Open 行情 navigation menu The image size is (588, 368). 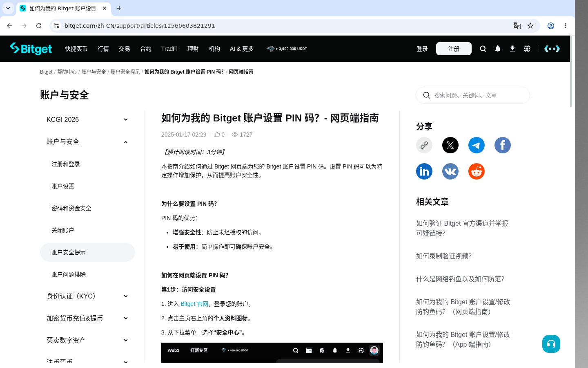pos(103,49)
